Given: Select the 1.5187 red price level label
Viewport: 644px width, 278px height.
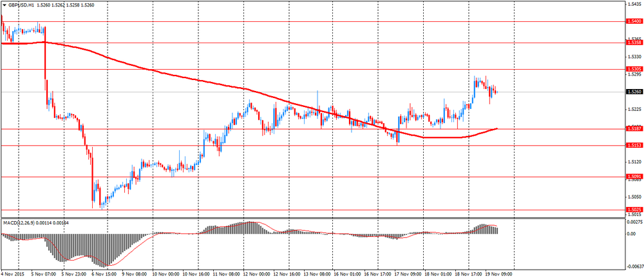Looking at the screenshot, I should (x=633, y=129).
